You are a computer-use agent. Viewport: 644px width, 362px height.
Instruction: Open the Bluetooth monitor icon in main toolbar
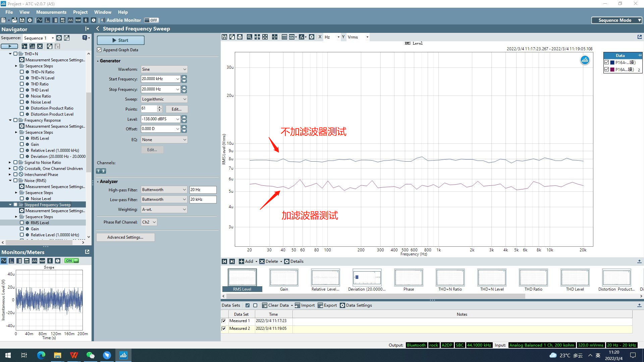[x=86, y=20]
